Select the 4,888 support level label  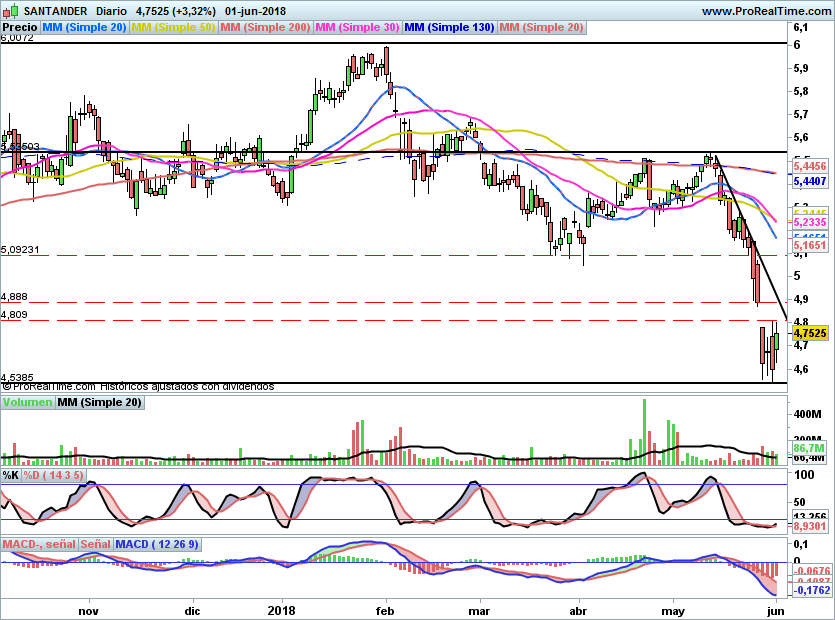click(x=14, y=297)
